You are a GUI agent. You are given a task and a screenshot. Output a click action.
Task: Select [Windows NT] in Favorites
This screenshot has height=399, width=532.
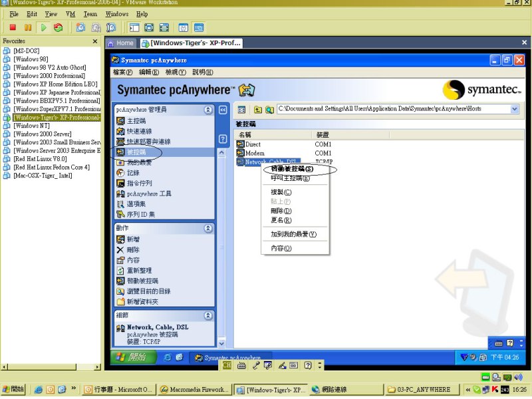(x=31, y=126)
